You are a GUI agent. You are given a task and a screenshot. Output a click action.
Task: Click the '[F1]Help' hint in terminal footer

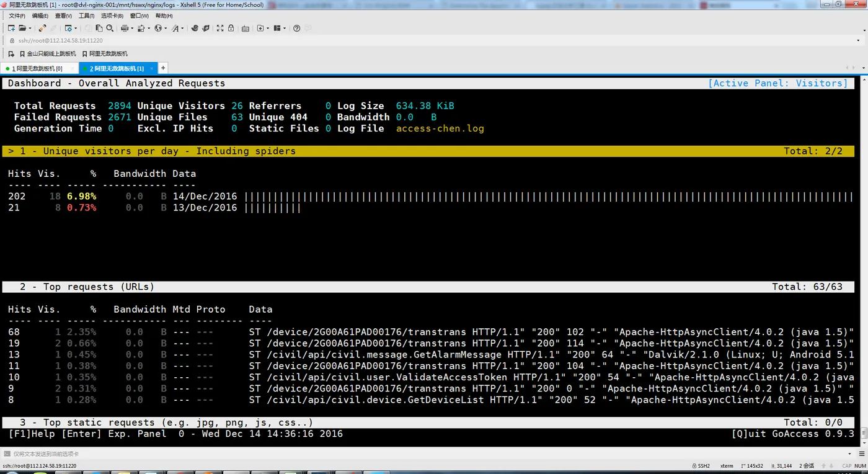[32, 434]
